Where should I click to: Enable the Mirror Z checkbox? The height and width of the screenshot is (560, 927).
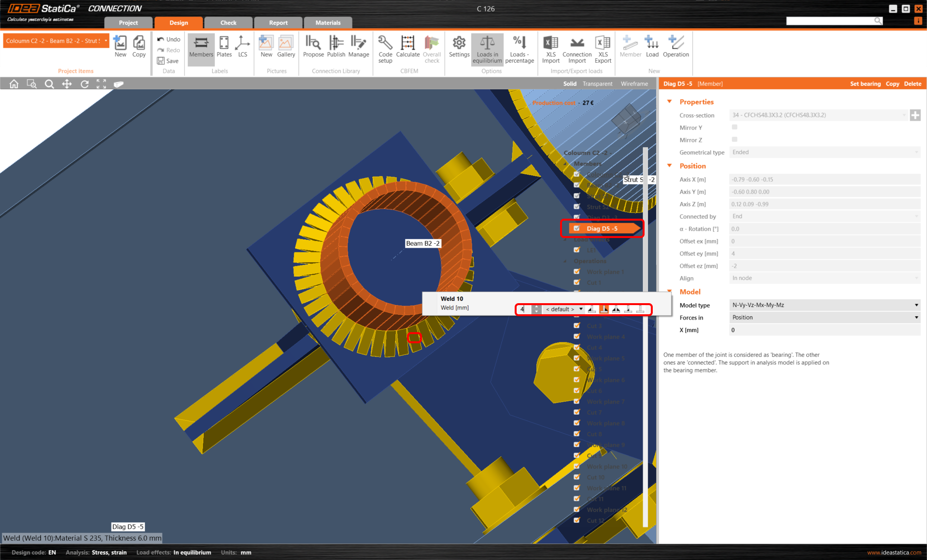[734, 140]
